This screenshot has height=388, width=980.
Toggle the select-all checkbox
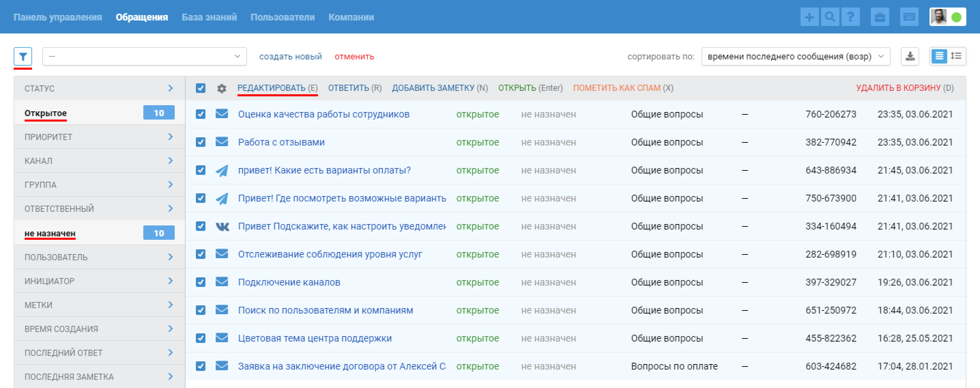(201, 88)
